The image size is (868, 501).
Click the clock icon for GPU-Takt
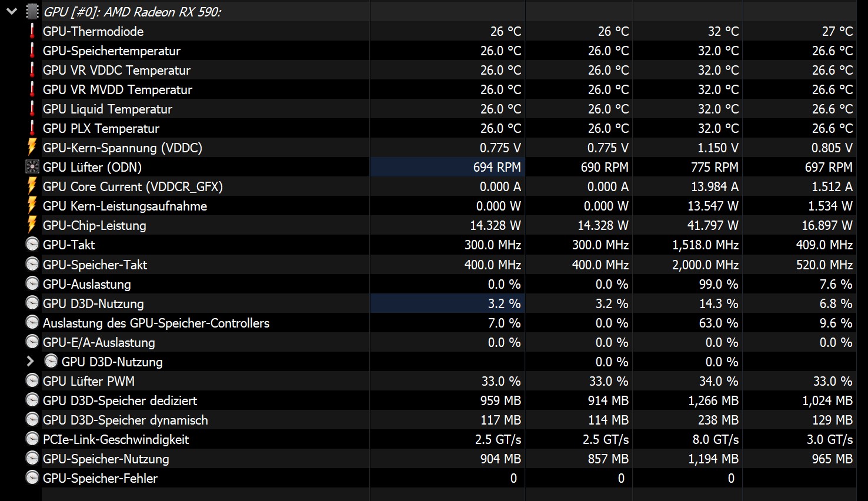click(x=32, y=244)
